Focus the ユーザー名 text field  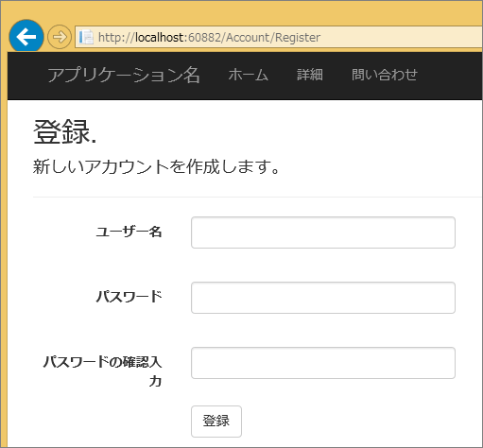click(323, 233)
